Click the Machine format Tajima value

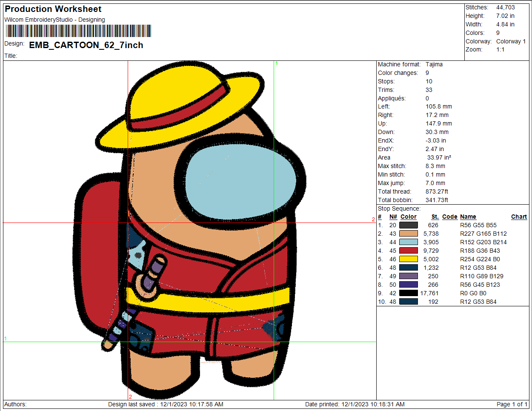434,64
